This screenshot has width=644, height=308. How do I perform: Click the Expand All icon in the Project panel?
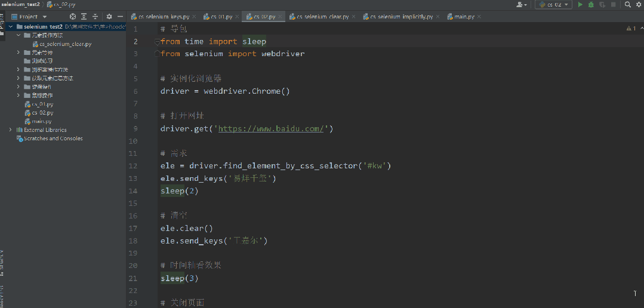tap(84, 17)
